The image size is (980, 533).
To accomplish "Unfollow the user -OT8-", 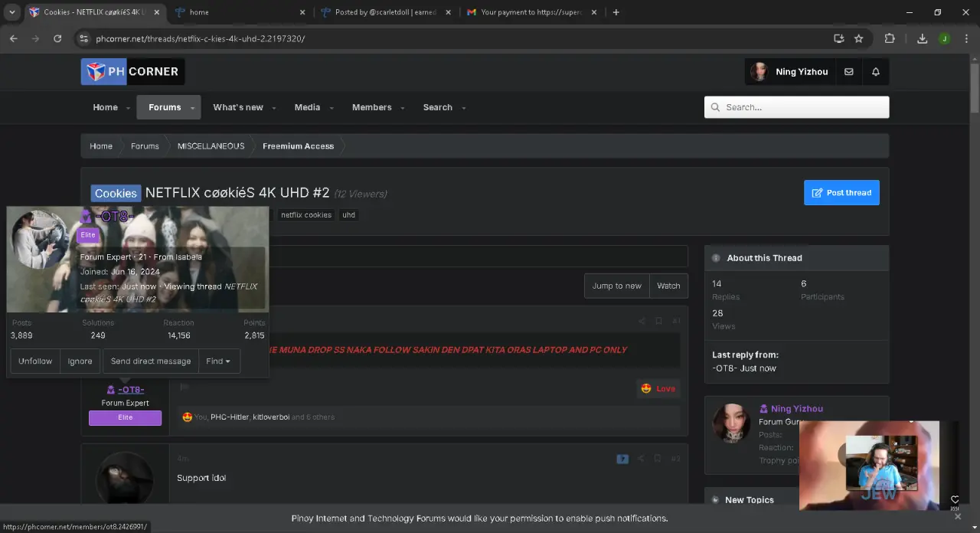I will [x=35, y=361].
